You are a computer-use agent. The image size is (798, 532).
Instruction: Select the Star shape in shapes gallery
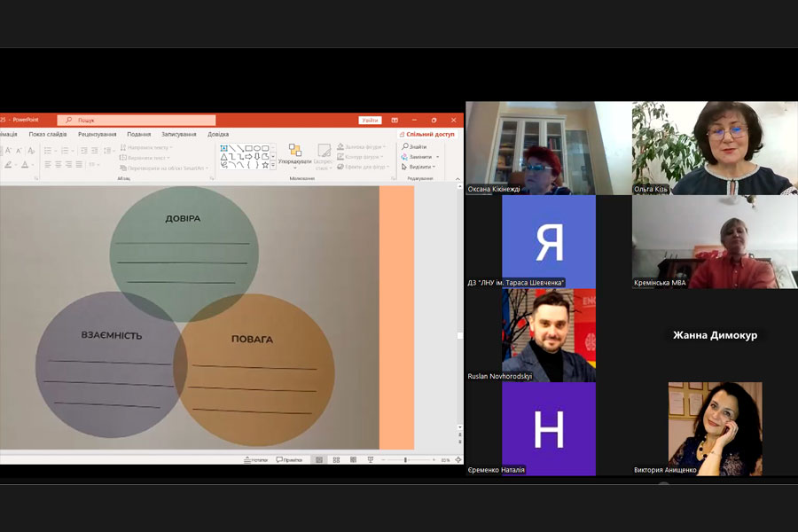tap(266, 165)
